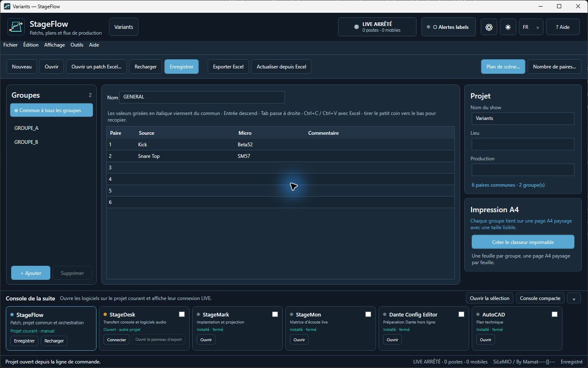The width and height of the screenshot is (588, 368).
Task: Expand the console options chevron button
Action: (x=574, y=298)
